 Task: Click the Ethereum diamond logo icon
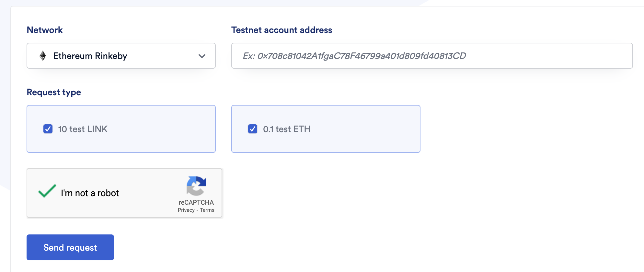(43, 56)
